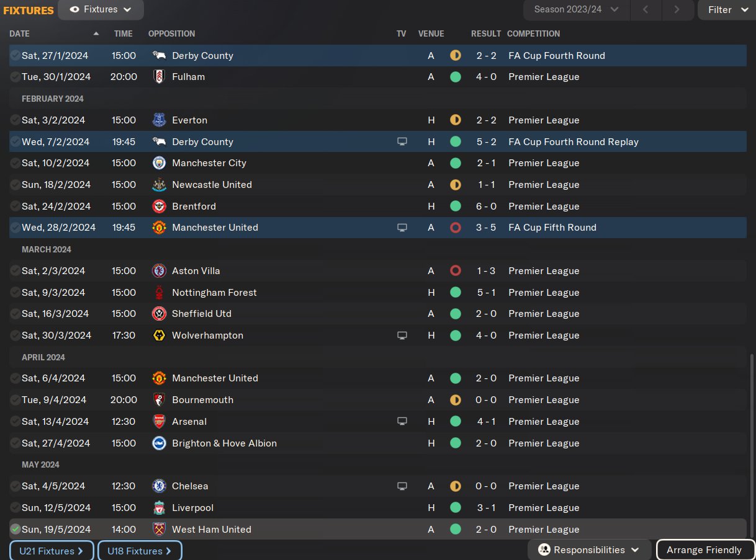This screenshot has width=756, height=560.
Task: Click the green win indicator for Brentford match
Action: 456,206
